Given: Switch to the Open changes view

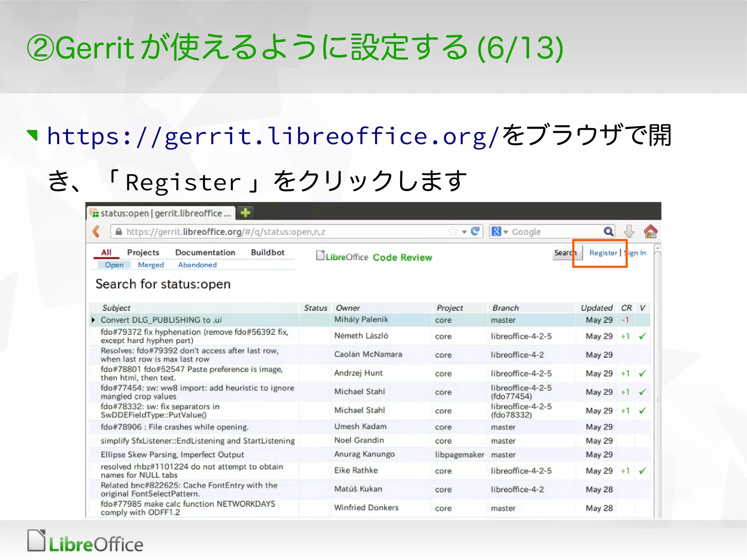Looking at the screenshot, I should [114, 265].
